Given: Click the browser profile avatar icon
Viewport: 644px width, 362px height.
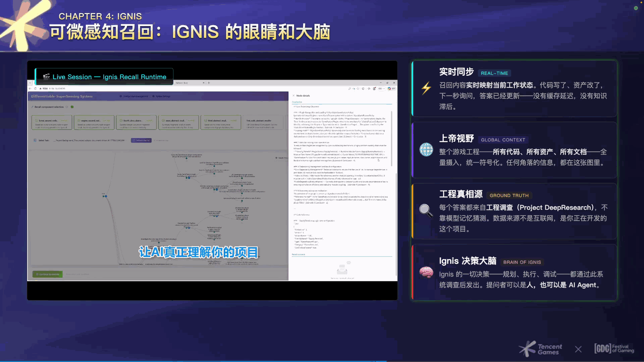Looking at the screenshot, I should click(374, 88).
